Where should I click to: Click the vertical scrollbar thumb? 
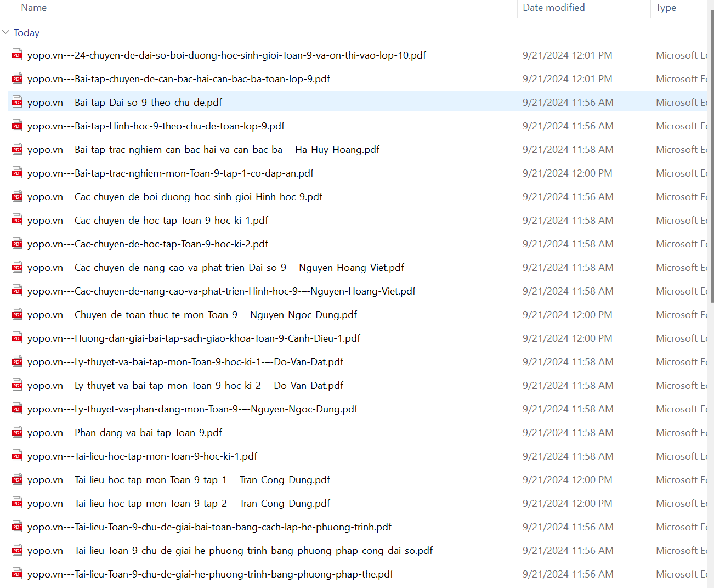click(x=712, y=156)
